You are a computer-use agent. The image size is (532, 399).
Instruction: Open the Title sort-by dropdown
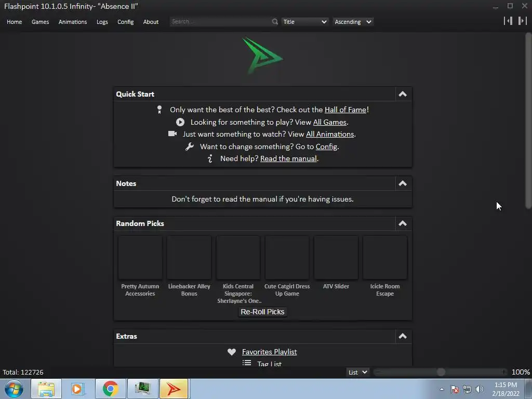pos(304,22)
